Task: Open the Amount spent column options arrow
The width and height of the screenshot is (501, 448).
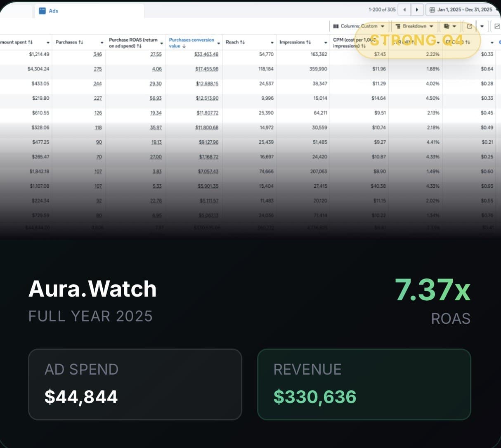Action: pyautogui.click(x=48, y=43)
